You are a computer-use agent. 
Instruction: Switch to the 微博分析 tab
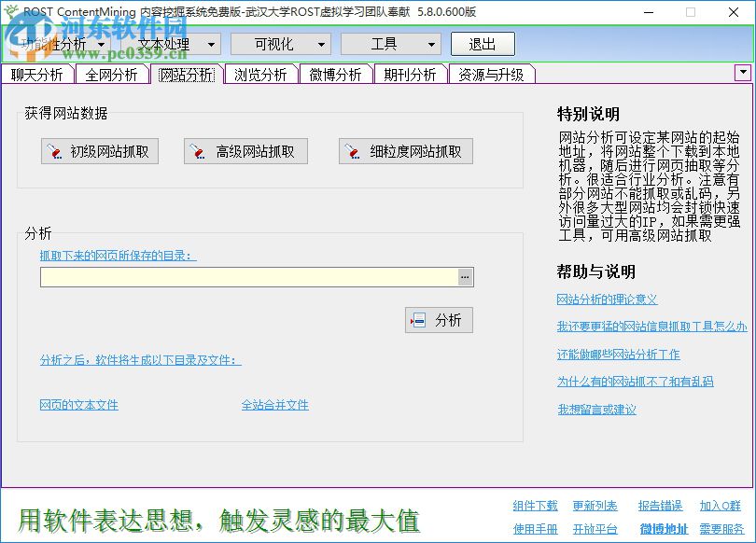coord(335,73)
